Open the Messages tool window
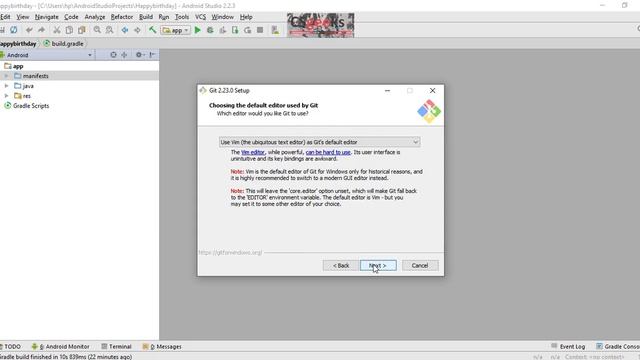 (x=162, y=347)
